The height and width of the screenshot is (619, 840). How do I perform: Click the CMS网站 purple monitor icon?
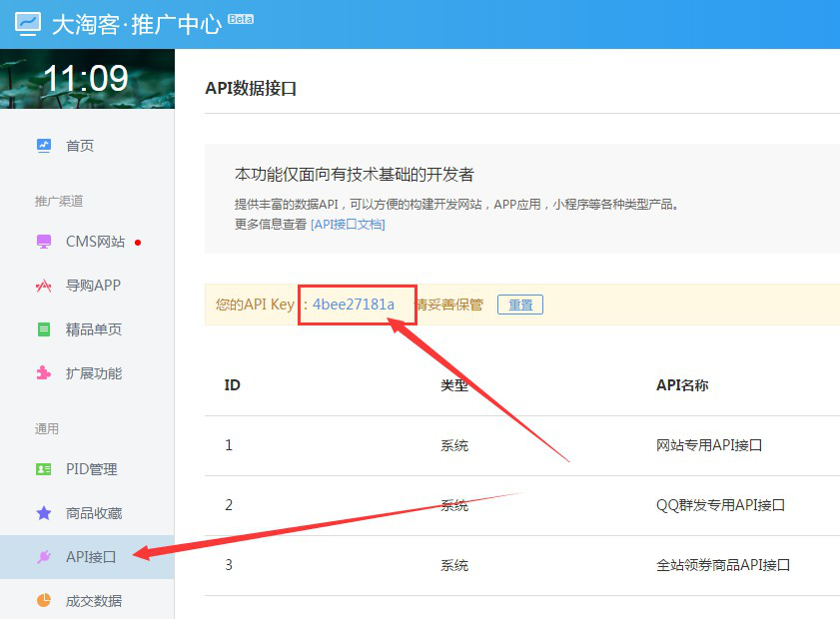click(44, 242)
